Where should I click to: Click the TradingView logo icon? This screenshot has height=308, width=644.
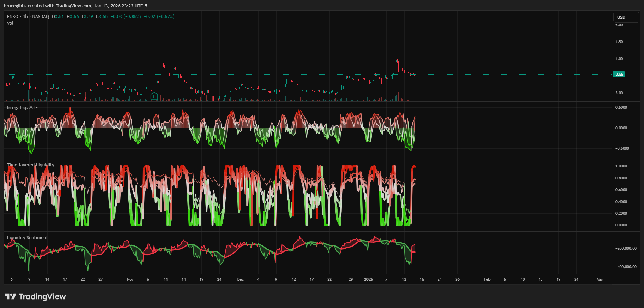[x=10, y=296]
